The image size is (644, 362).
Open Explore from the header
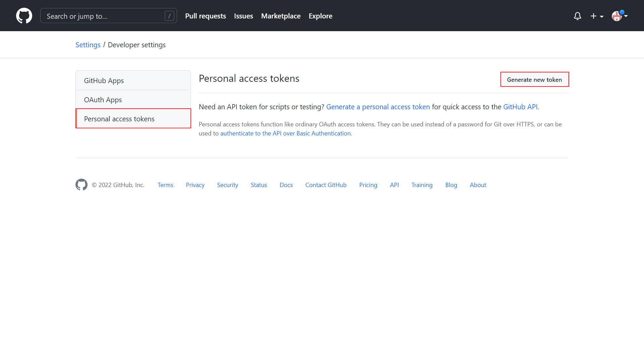point(320,16)
